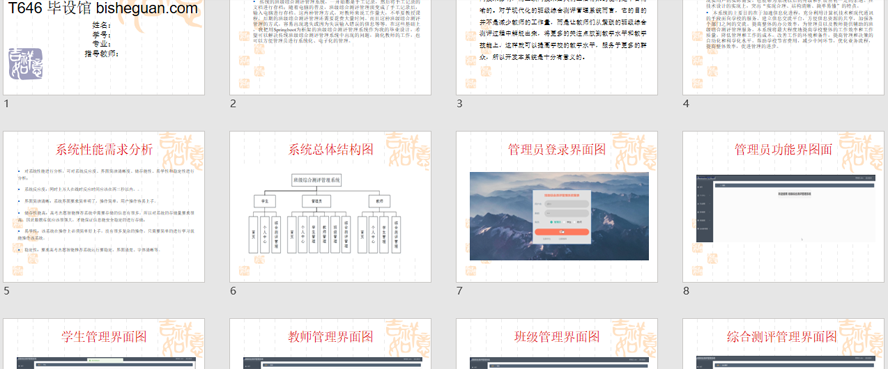
Task: Click the 班级综合测评管理系统 box in slide 6
Action: point(317,181)
